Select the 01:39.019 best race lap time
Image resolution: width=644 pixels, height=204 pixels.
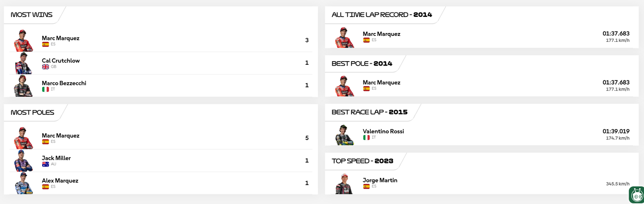[616, 131]
